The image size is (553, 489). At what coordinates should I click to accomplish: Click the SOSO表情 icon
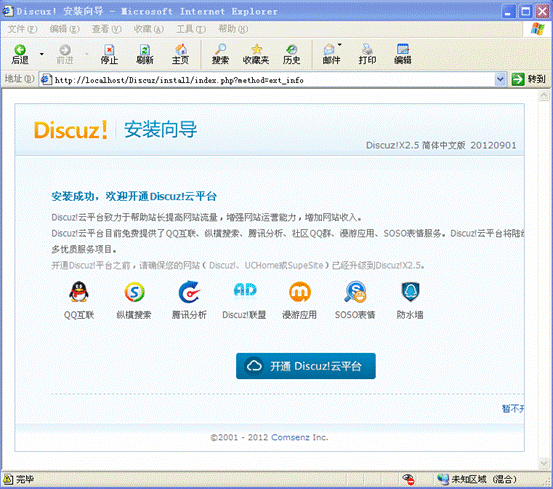(x=355, y=292)
